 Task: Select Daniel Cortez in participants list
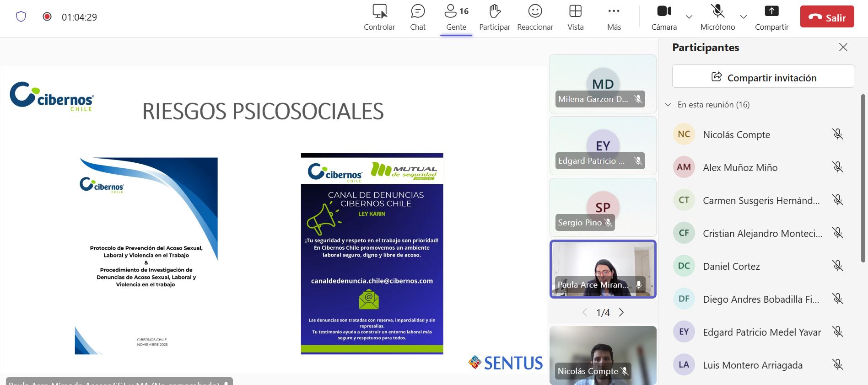[x=731, y=266]
